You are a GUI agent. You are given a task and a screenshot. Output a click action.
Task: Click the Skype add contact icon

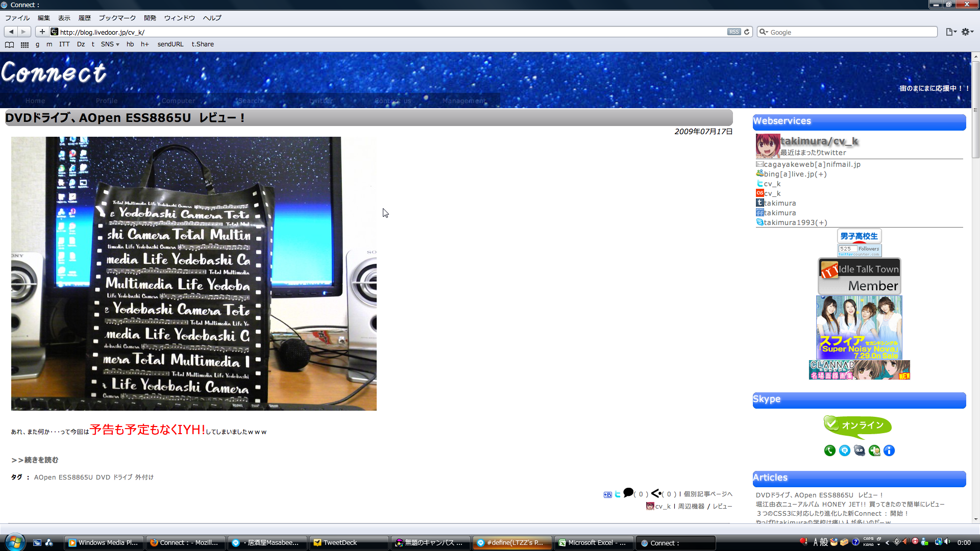point(874,450)
